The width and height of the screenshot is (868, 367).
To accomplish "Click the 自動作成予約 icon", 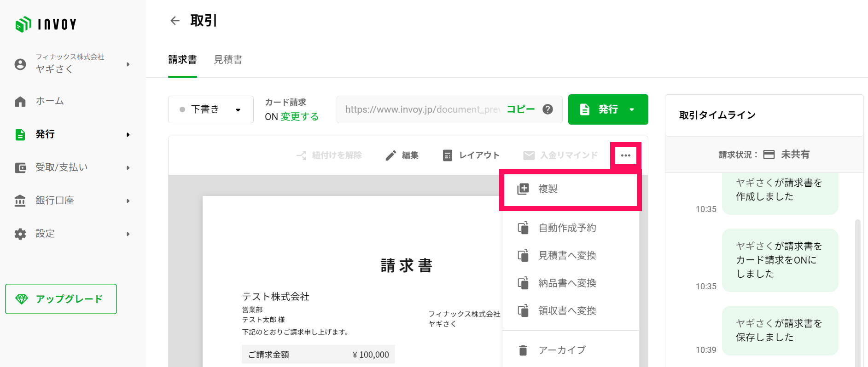I will pyautogui.click(x=523, y=228).
